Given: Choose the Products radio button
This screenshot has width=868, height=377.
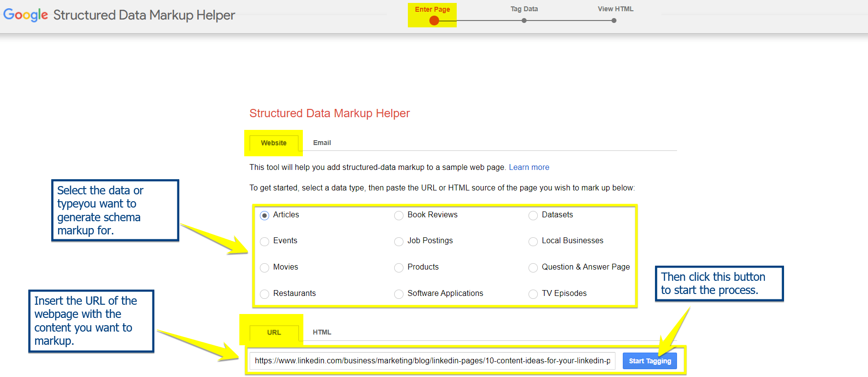Looking at the screenshot, I should pos(399,268).
